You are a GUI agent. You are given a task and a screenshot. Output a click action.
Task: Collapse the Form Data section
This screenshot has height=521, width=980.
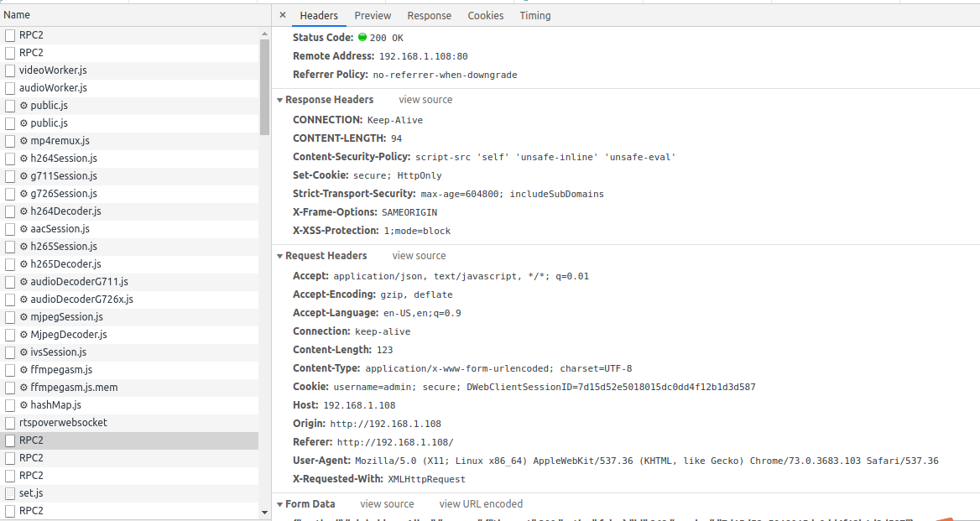click(280, 503)
